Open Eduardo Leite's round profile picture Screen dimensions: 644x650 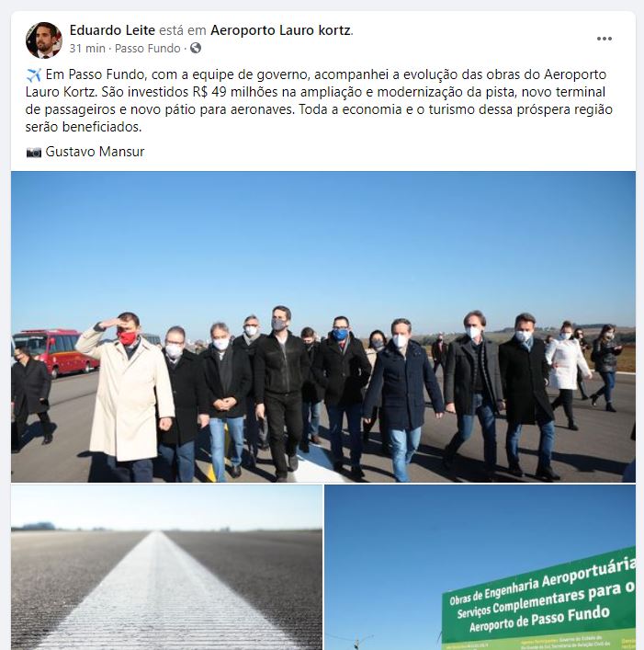coord(44,40)
